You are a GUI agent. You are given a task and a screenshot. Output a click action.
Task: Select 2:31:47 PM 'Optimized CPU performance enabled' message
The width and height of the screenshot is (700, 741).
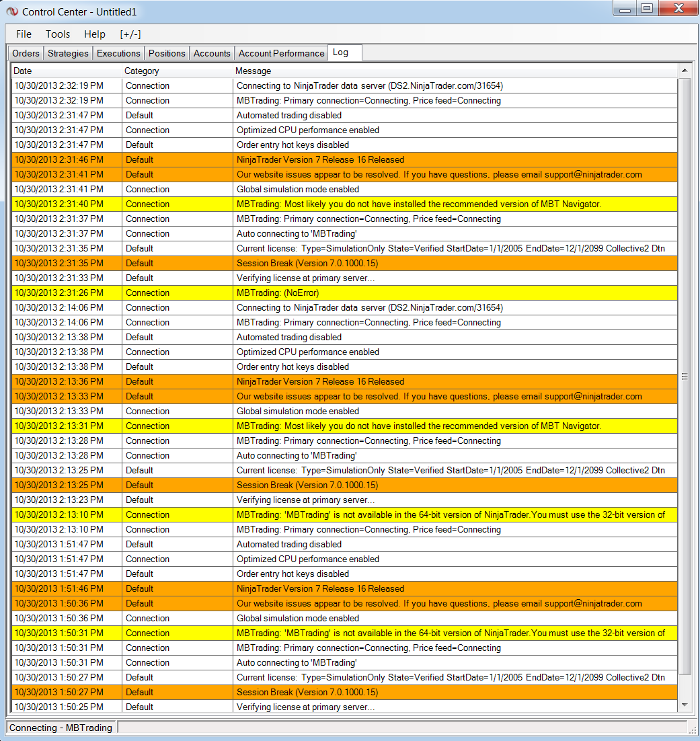click(308, 130)
